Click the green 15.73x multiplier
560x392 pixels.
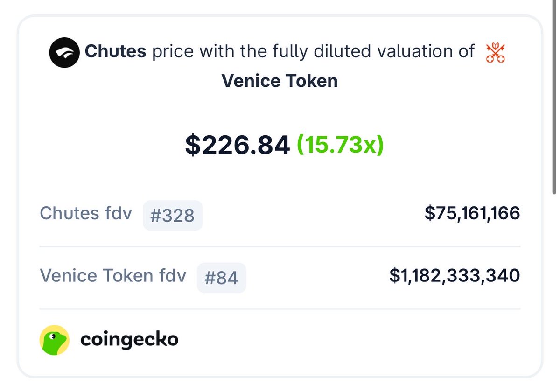(341, 146)
